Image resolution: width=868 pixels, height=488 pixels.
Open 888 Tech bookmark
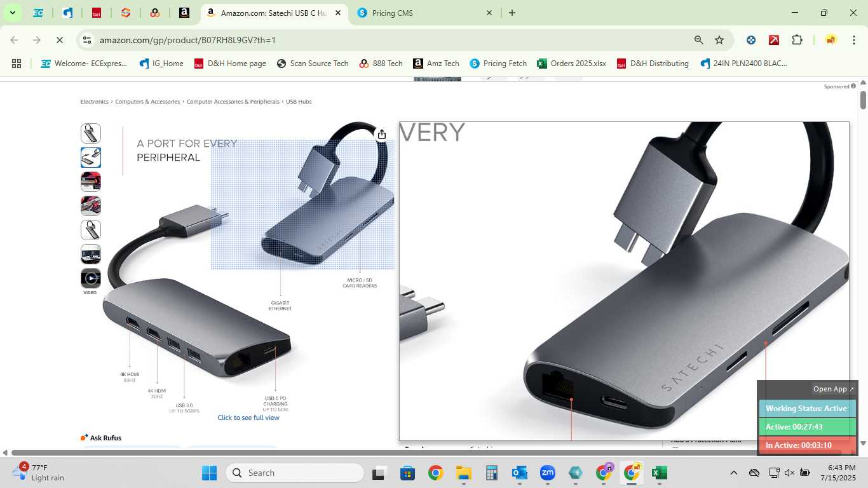point(381,64)
